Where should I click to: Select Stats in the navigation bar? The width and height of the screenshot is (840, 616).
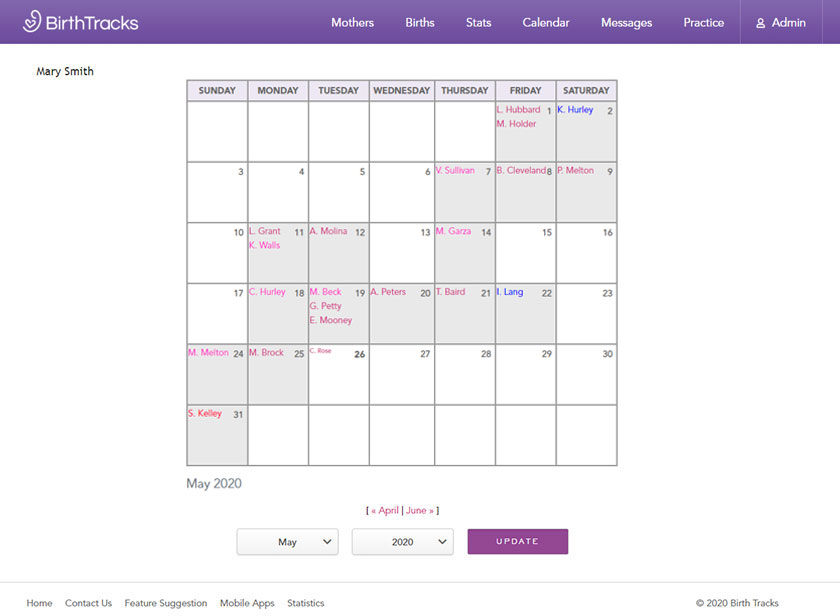478,22
